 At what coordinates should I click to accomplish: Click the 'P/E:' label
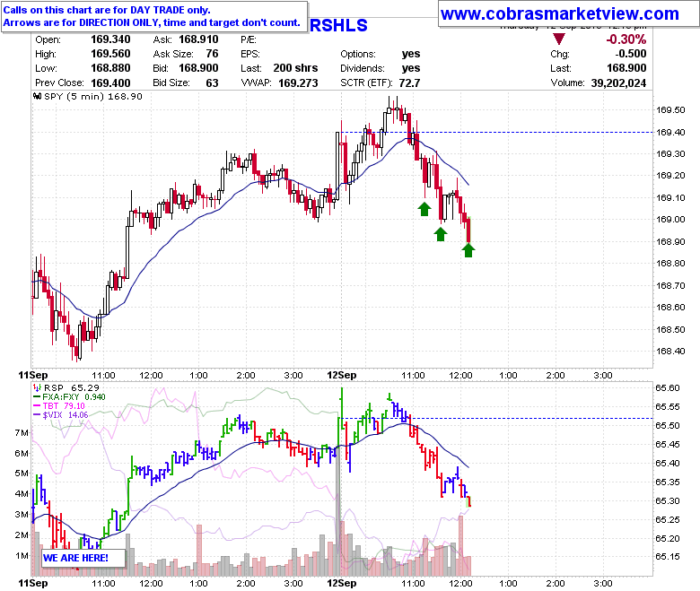[x=249, y=39]
